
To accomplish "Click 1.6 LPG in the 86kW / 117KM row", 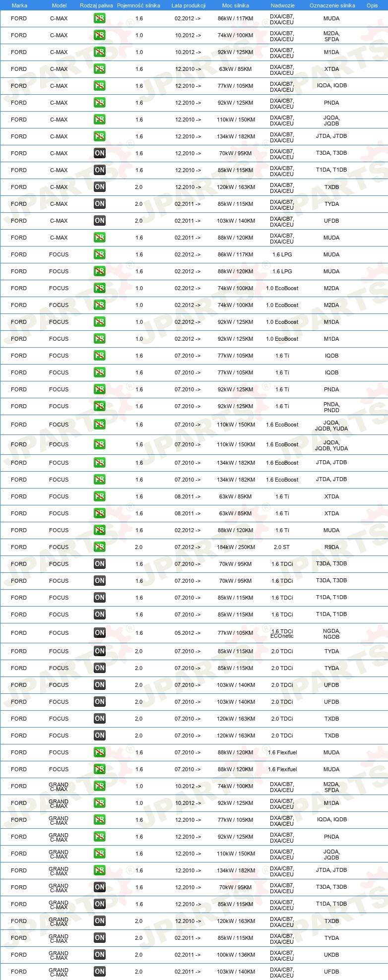I will [282, 254].
